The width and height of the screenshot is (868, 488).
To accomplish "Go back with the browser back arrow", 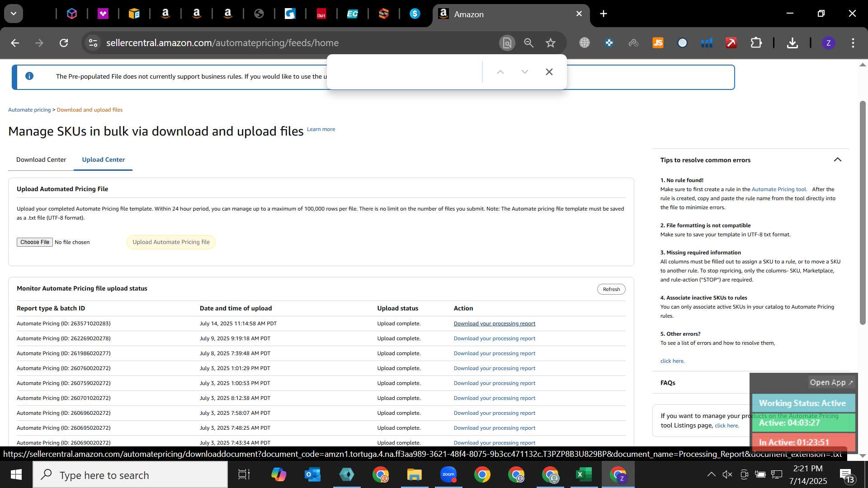I will [x=15, y=43].
